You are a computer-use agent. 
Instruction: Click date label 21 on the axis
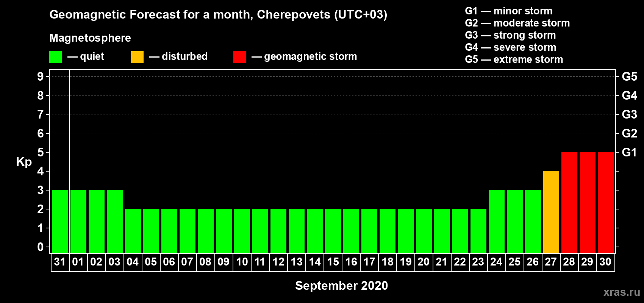pyautogui.click(x=442, y=262)
